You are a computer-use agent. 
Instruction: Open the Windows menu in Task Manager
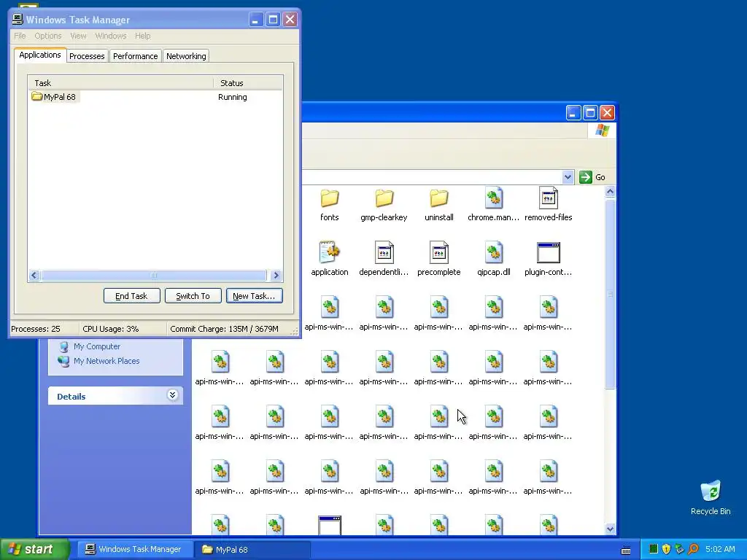click(x=111, y=36)
